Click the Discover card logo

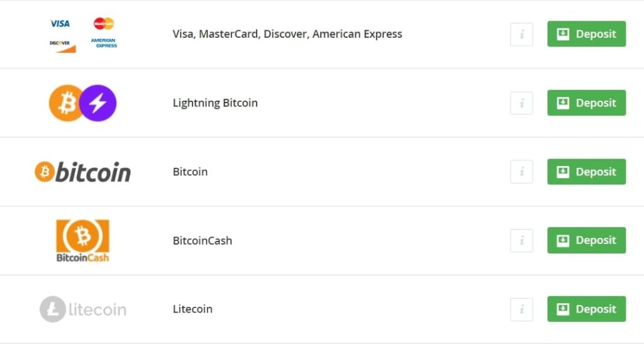tap(63, 45)
